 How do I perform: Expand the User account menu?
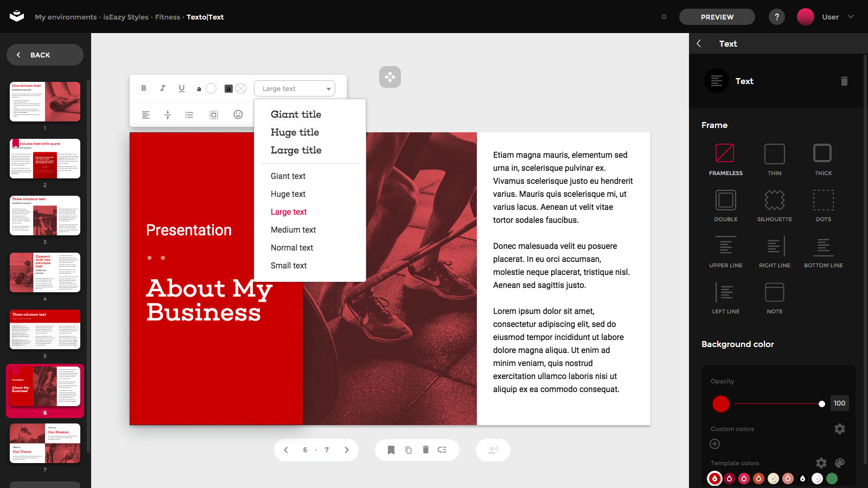850,17
